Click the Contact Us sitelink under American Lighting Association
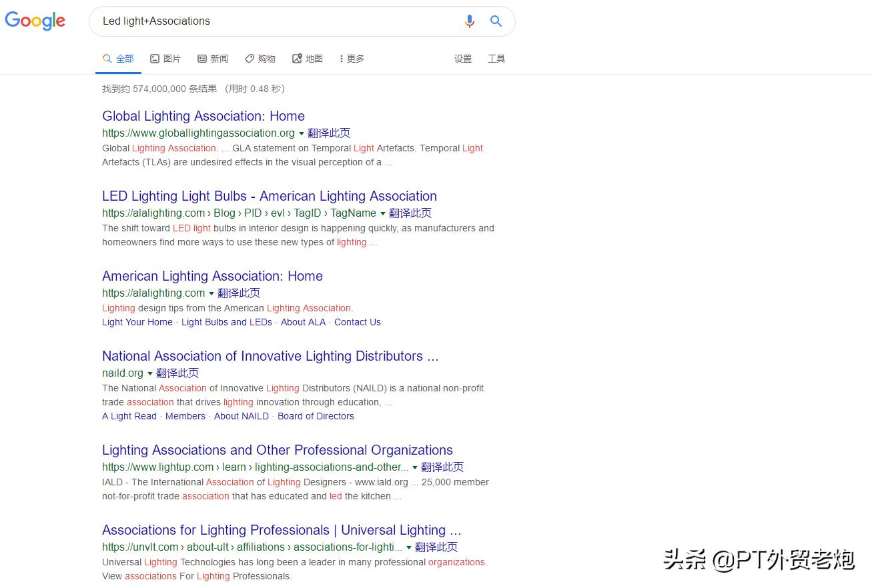 [x=357, y=322]
